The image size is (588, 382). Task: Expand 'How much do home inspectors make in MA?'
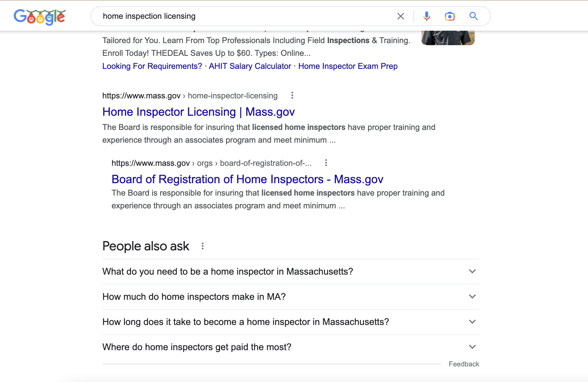coord(291,297)
